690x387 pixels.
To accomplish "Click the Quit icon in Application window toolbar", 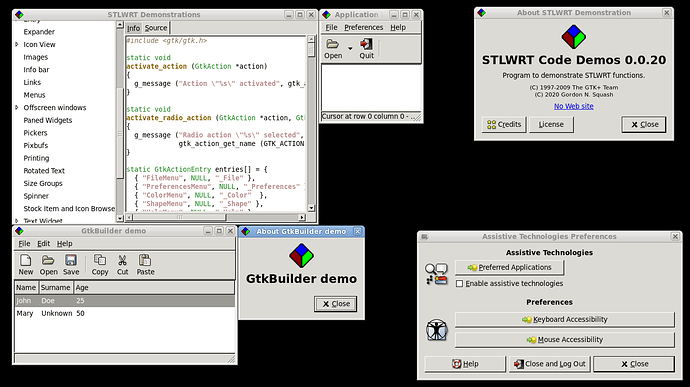I will pyautogui.click(x=366, y=44).
